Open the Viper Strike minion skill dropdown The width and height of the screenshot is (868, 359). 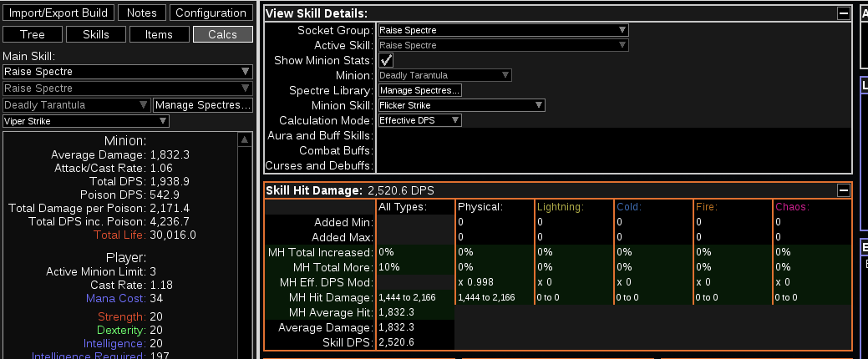pyautogui.click(x=86, y=121)
